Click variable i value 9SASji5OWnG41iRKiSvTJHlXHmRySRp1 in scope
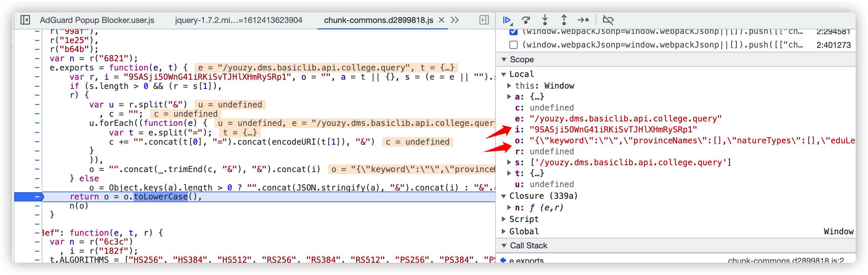The image size is (868, 275). point(613,129)
